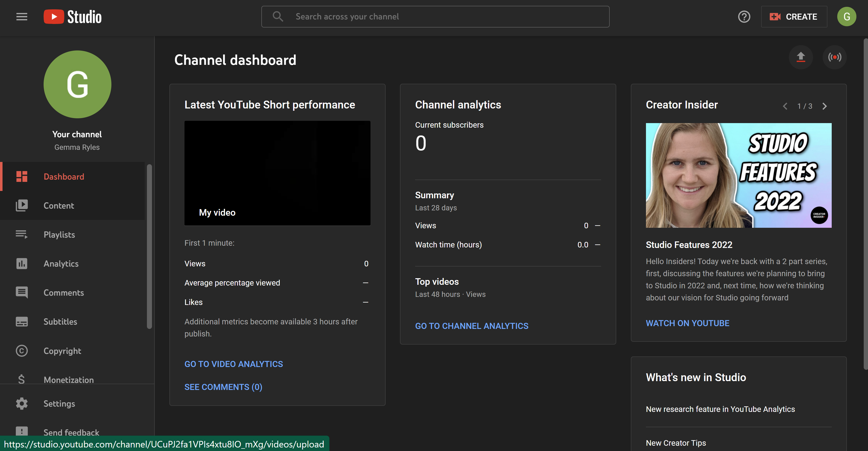The height and width of the screenshot is (451, 868).
Task: Click the sidebar navigation scrollbar
Action: [x=149, y=246]
